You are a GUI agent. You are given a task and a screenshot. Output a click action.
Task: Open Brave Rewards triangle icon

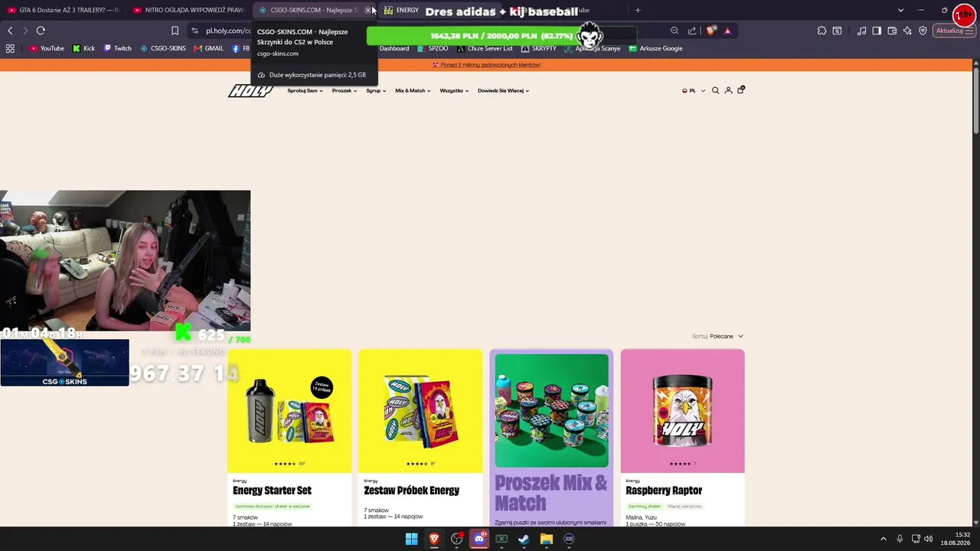(727, 31)
